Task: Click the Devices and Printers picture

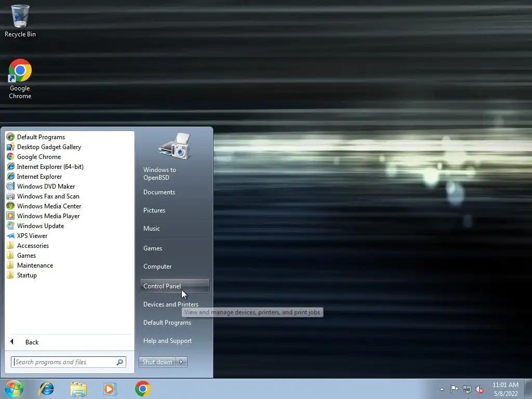Action: 175,146
